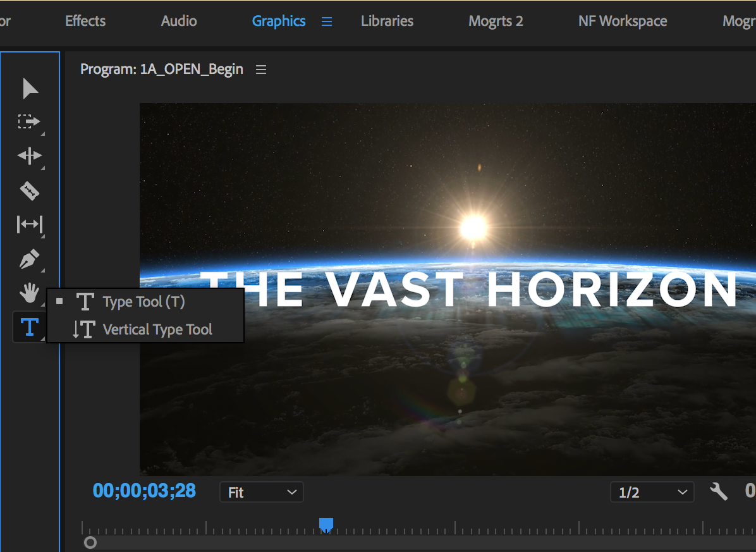Screen dimensions: 756x552
Task: Open the Program monitor panel menu
Action: tap(261, 70)
